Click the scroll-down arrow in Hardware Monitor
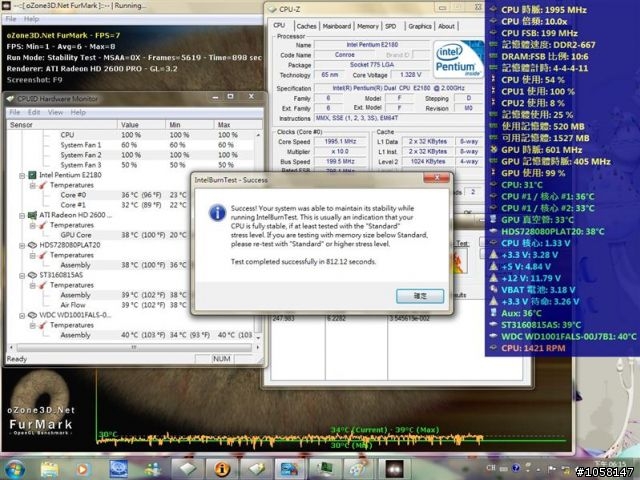 pyautogui.click(x=258, y=338)
